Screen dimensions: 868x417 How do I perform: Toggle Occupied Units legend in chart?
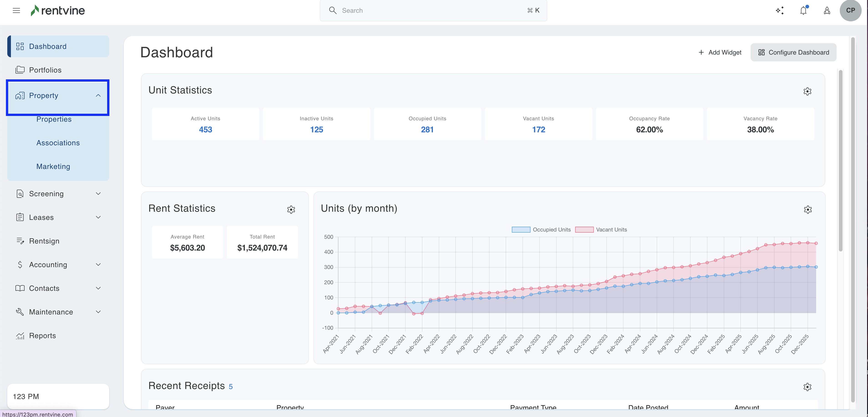[541, 230]
